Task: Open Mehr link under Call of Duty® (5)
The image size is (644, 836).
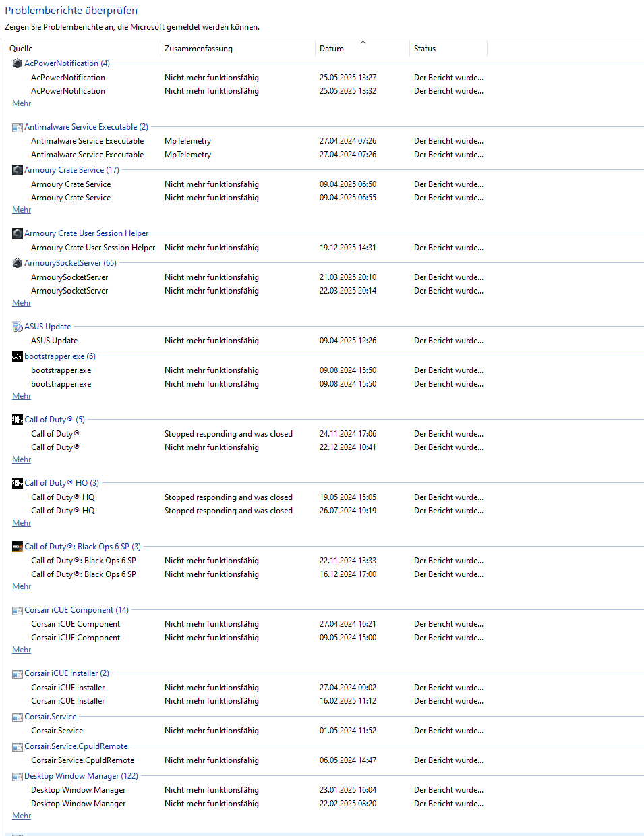Action: pos(22,459)
